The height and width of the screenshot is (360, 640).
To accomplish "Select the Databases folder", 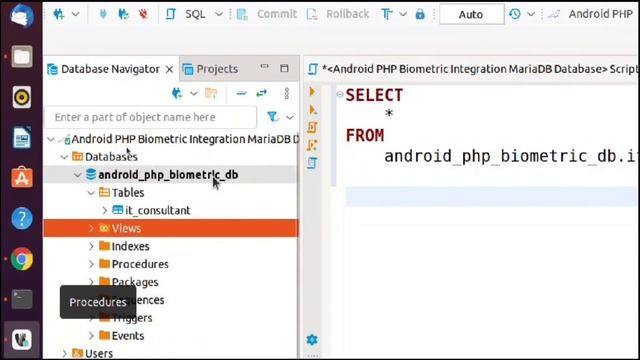I will point(111,157).
